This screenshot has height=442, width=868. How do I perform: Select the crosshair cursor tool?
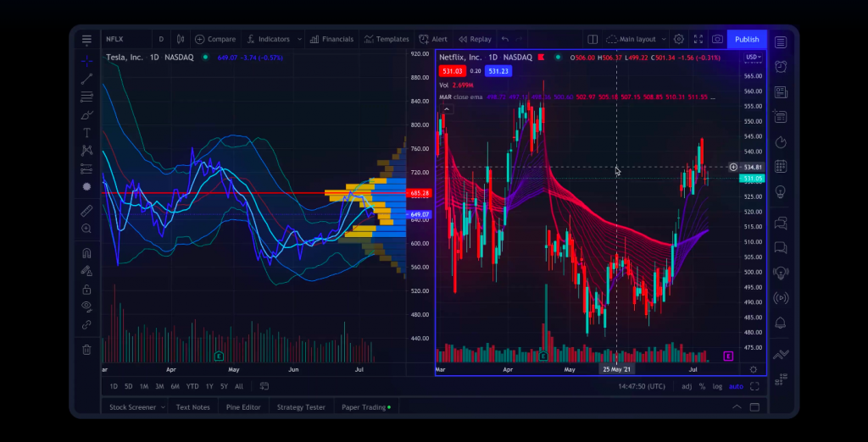tap(86, 60)
